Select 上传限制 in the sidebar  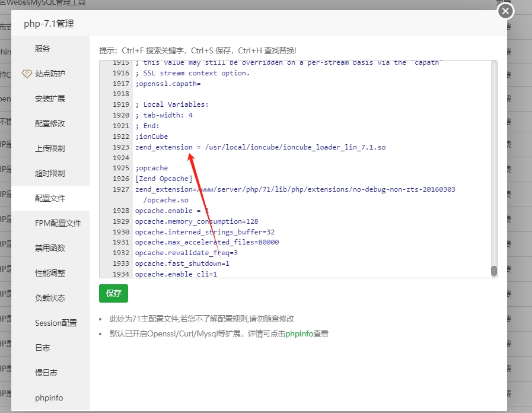[x=50, y=148]
